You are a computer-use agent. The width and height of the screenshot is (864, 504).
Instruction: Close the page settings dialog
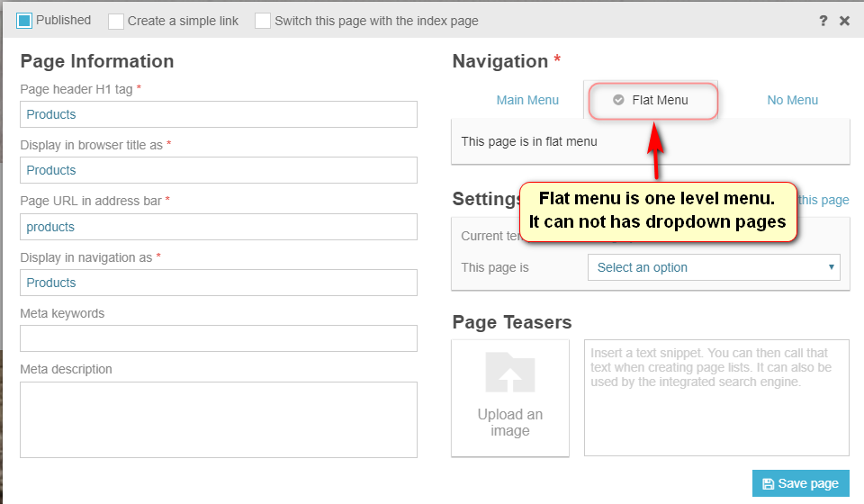(x=844, y=21)
